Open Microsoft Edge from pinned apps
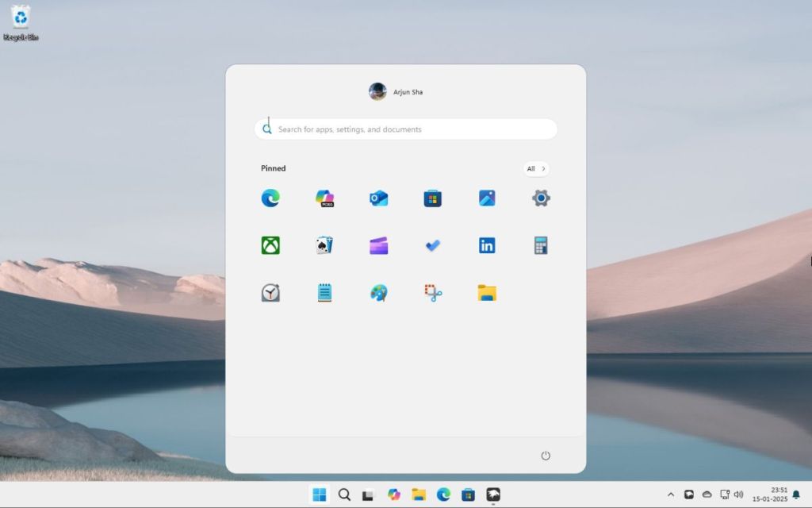 tap(270, 198)
